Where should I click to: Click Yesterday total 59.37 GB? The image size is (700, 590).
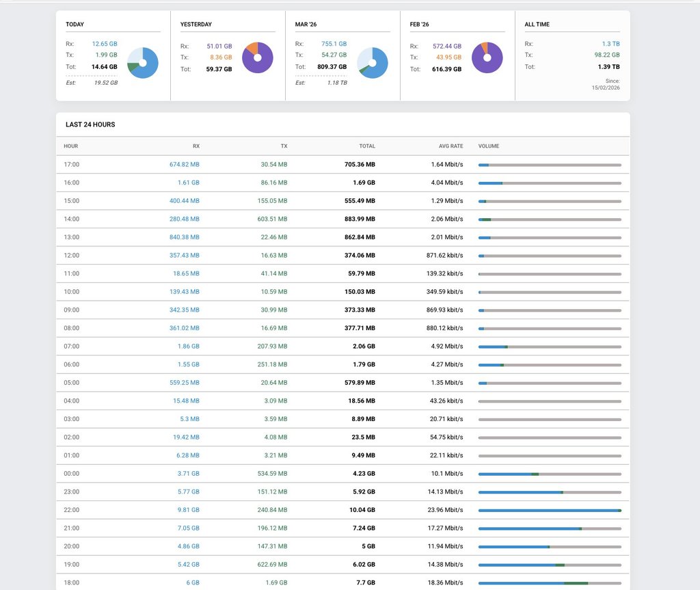pos(219,69)
